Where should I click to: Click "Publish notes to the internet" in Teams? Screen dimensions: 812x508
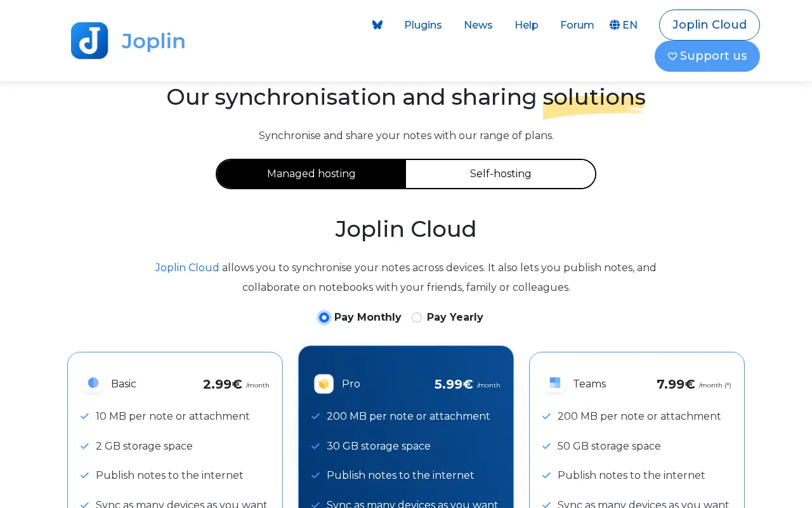[x=631, y=476]
